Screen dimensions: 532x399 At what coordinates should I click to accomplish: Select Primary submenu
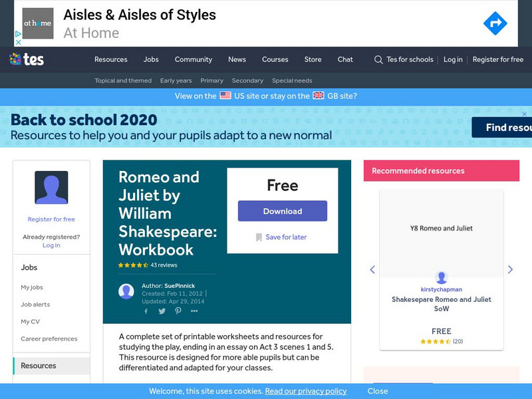[x=211, y=80]
